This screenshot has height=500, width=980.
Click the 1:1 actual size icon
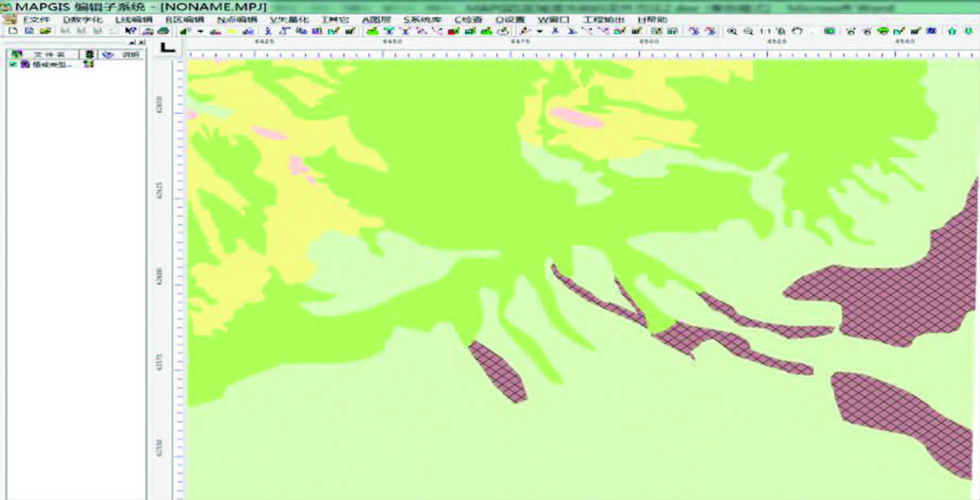(x=765, y=31)
